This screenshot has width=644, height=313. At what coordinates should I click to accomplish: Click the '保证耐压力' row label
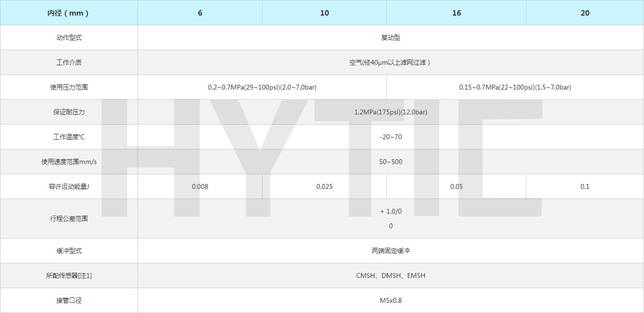click(x=69, y=112)
